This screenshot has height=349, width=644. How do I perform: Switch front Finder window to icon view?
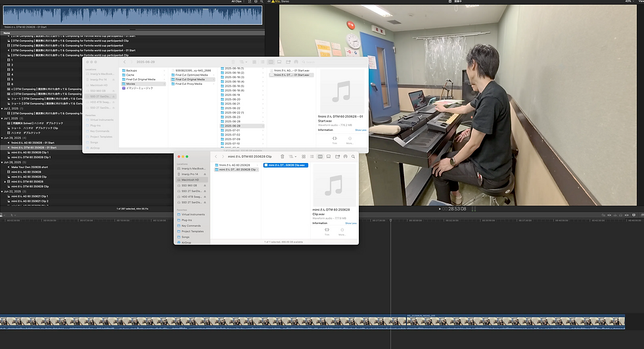click(x=304, y=156)
